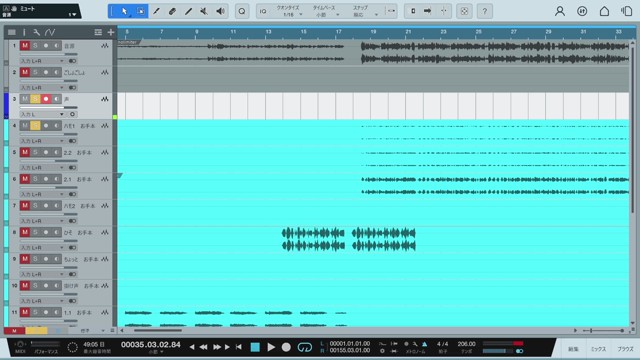The width and height of the screenshot is (640, 360).
Task: Open the question mark help button
Action: point(484,11)
